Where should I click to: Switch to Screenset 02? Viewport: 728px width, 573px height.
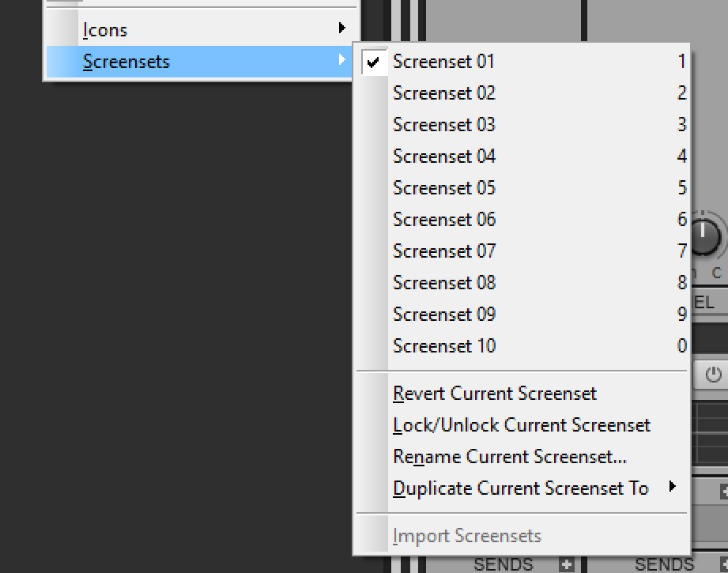click(443, 92)
